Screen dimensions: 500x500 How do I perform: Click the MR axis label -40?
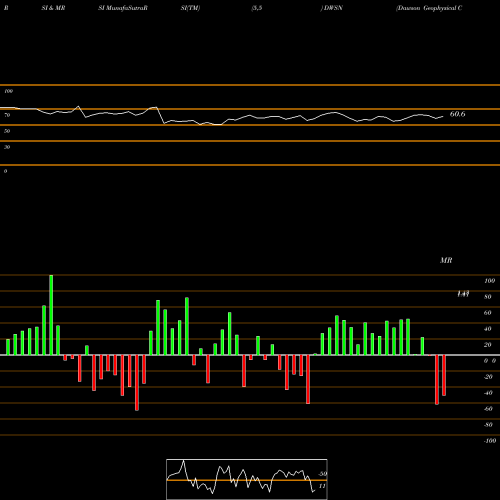point(488,393)
